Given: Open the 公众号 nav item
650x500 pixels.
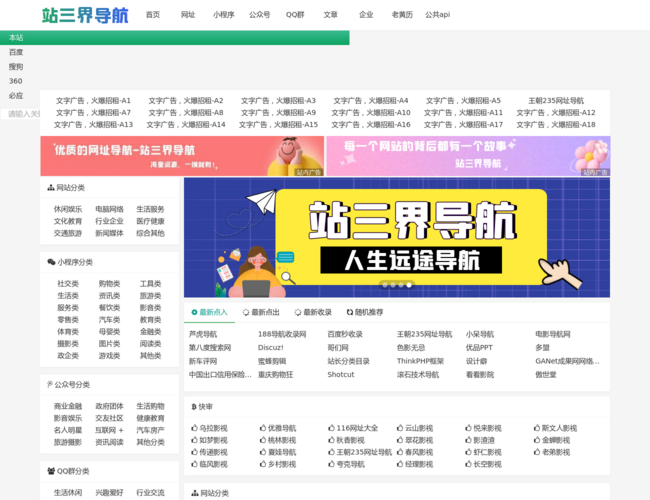Looking at the screenshot, I should [x=260, y=15].
